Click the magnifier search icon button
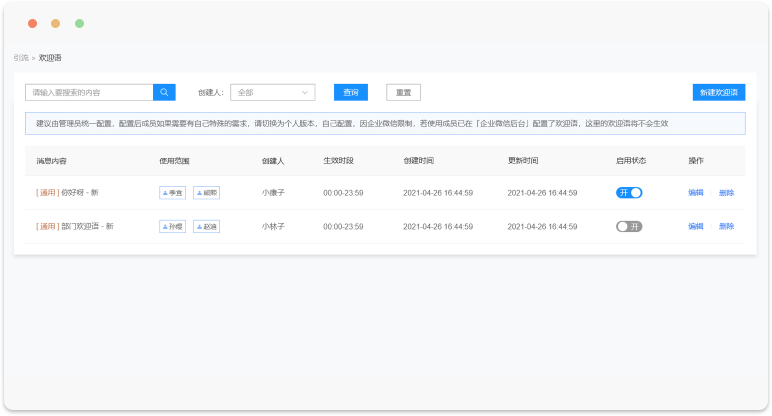772x416 pixels. (164, 92)
